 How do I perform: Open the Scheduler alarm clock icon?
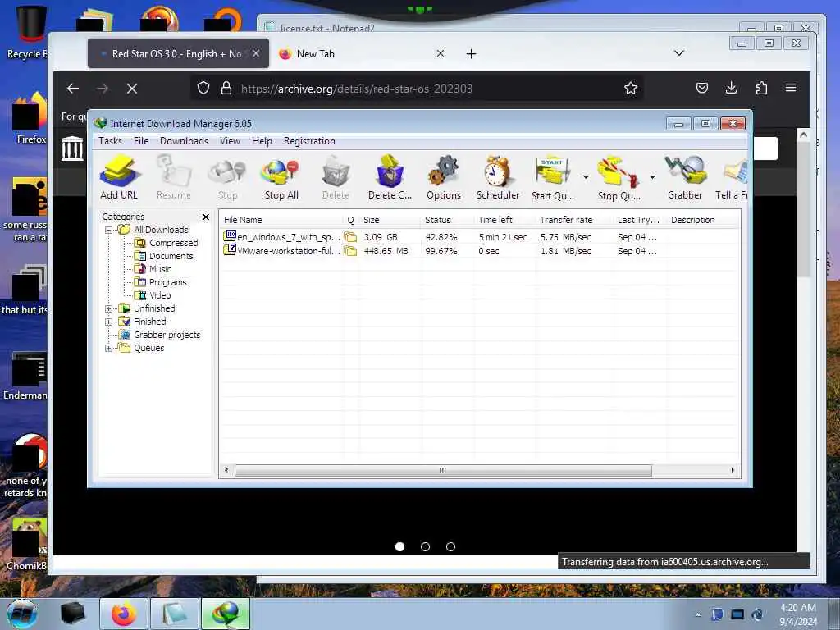tap(498, 177)
